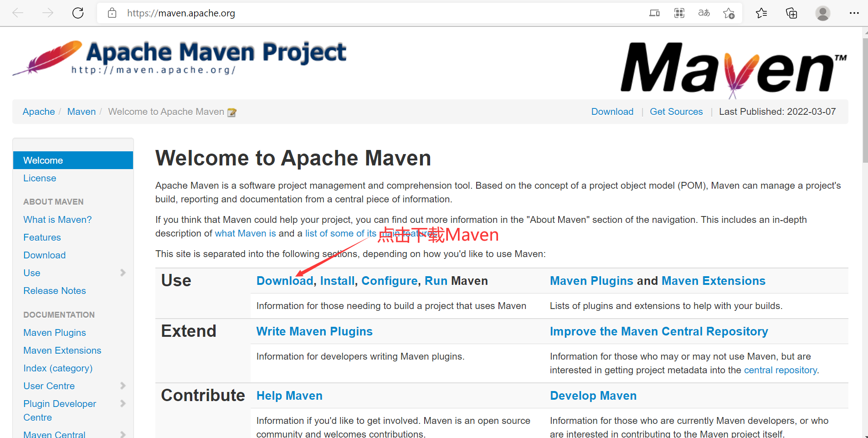Image resolution: width=868 pixels, height=438 pixels.
Task: Open Get Sources link
Action: (x=676, y=112)
